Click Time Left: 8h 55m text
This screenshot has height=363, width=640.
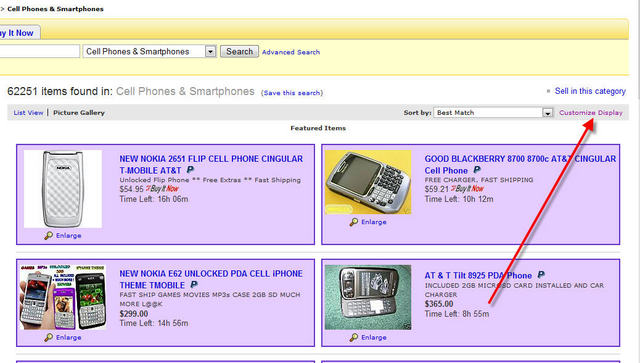click(x=457, y=314)
